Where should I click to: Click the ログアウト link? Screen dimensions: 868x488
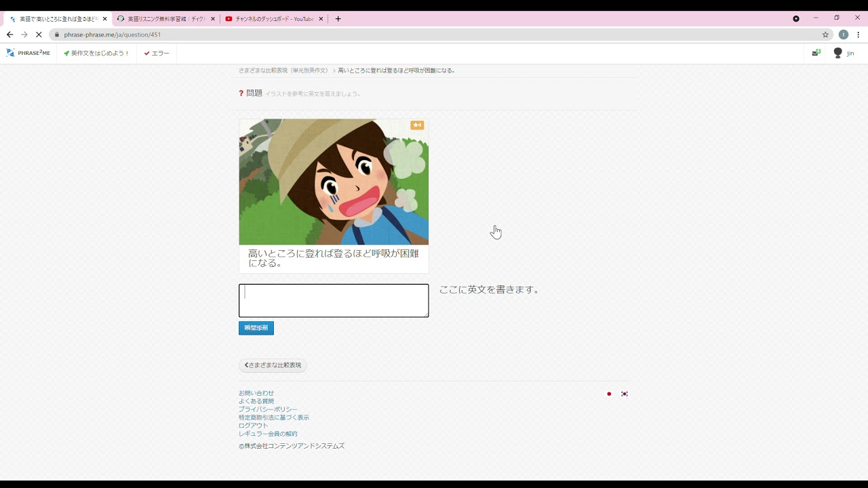(254, 426)
